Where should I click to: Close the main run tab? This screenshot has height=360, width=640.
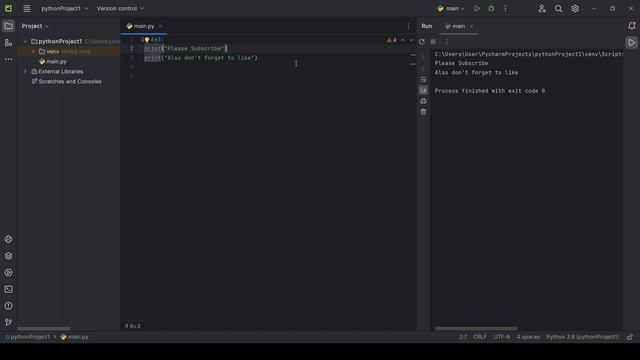(x=472, y=26)
